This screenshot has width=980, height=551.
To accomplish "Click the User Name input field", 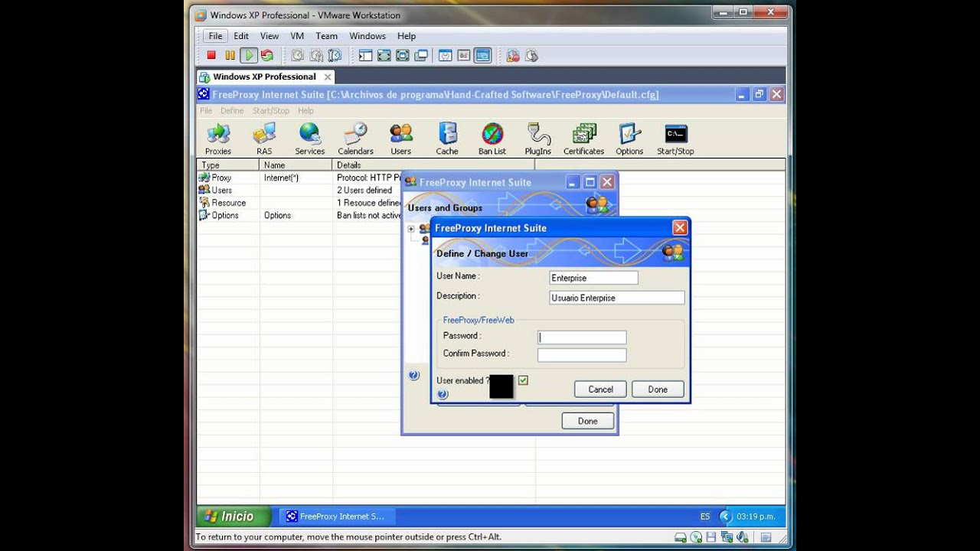I will point(593,278).
